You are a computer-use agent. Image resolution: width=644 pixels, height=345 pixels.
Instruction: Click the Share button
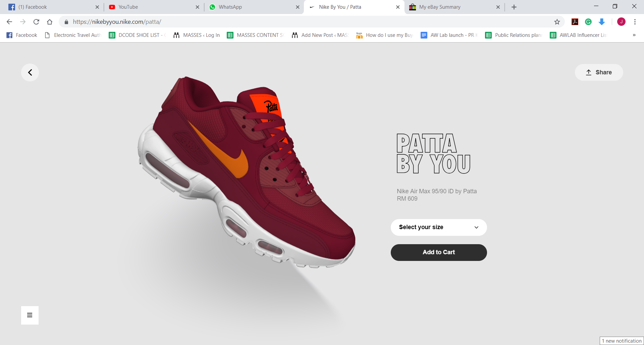[599, 72]
